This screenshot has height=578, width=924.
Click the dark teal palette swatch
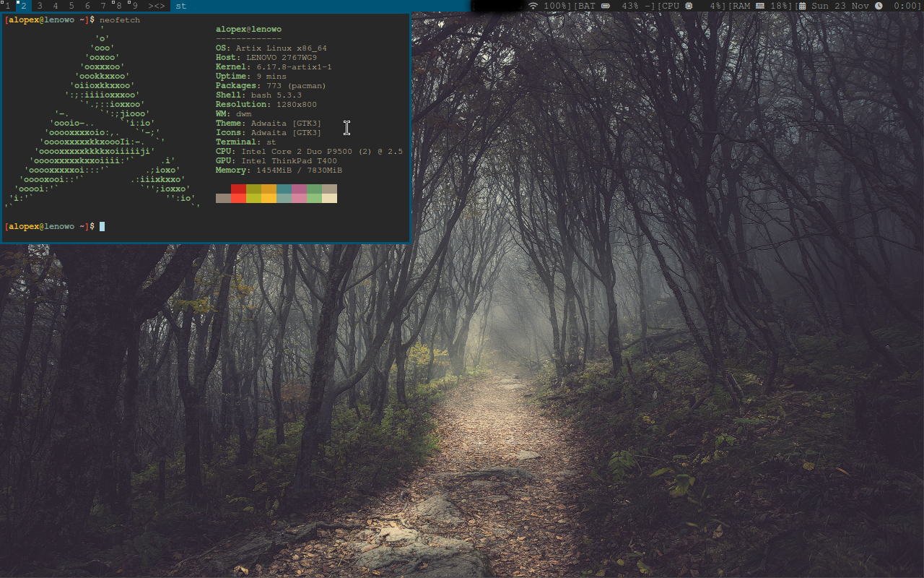(284, 189)
